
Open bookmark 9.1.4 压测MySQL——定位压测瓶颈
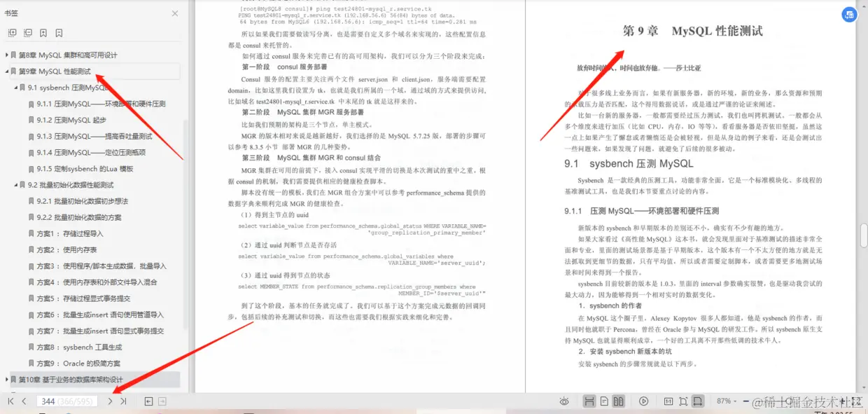point(91,152)
